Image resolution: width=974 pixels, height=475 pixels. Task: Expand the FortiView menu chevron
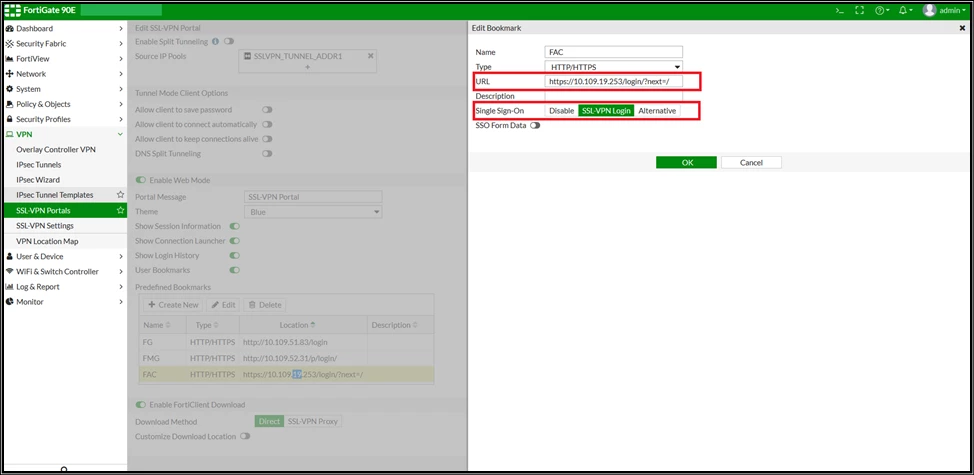[x=121, y=59]
